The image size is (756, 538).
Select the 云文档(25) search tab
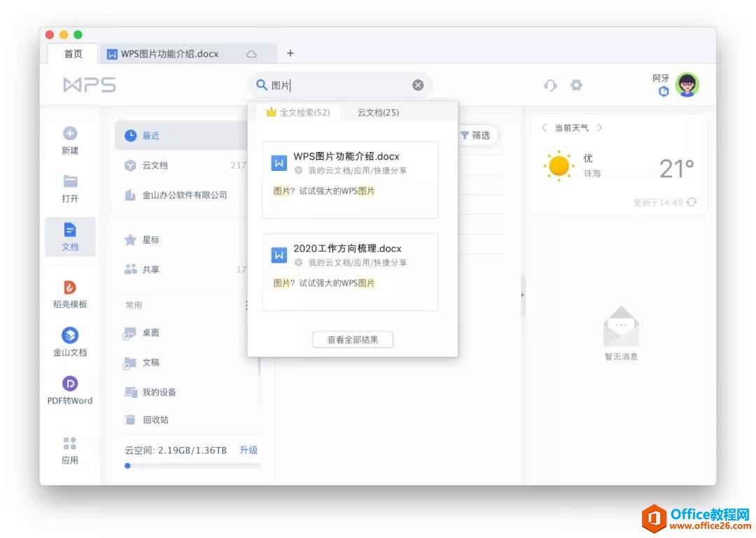click(x=378, y=112)
